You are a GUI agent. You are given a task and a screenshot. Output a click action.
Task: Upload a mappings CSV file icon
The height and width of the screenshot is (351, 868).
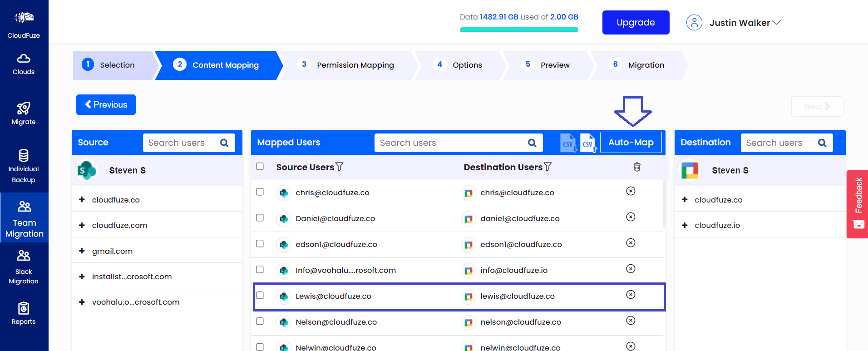(588, 143)
